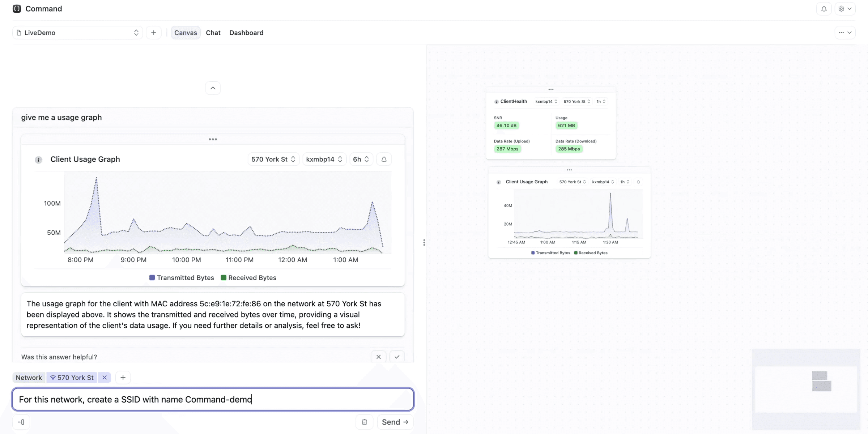Screen dimensions: 868x434
Task: Open the 570 York St network dropdown in the graph header
Action: coord(273,159)
